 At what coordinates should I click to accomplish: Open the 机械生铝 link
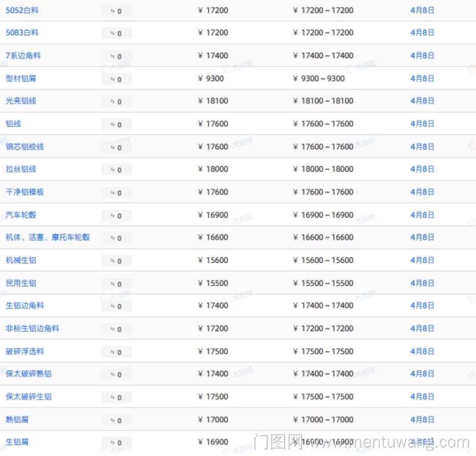21,260
